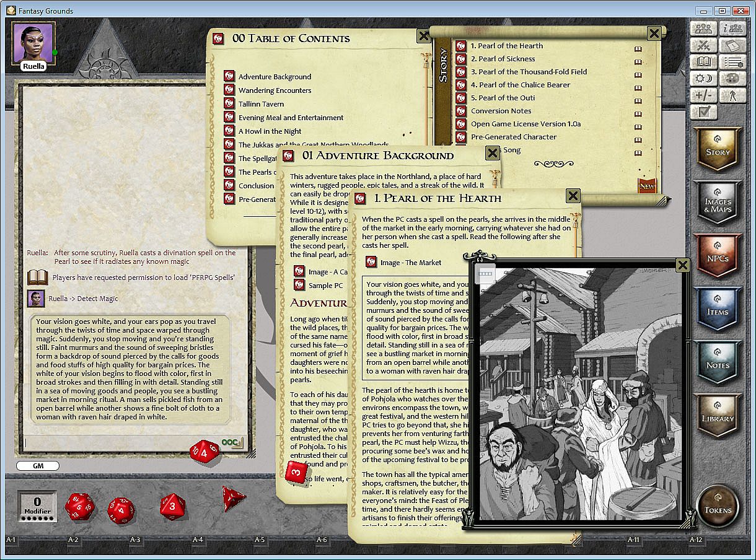Open the Items sidebar button

pos(718,310)
